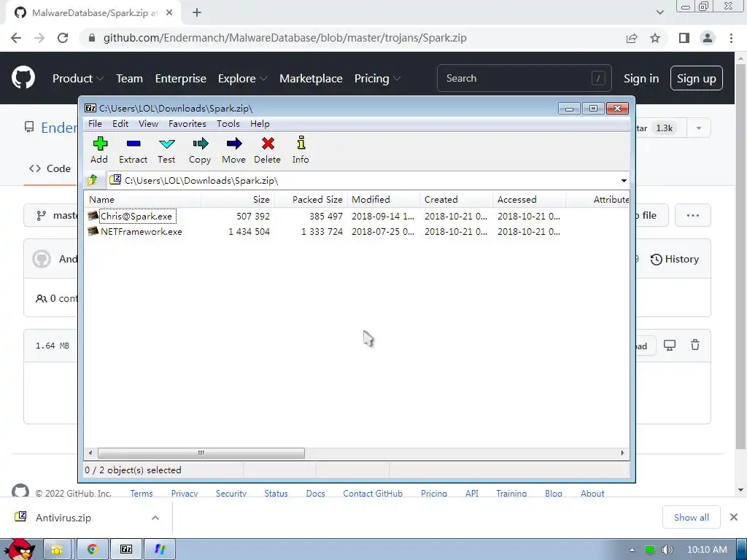Click the horizontal scrollbar thumb in 7-Zip

pos(201,453)
